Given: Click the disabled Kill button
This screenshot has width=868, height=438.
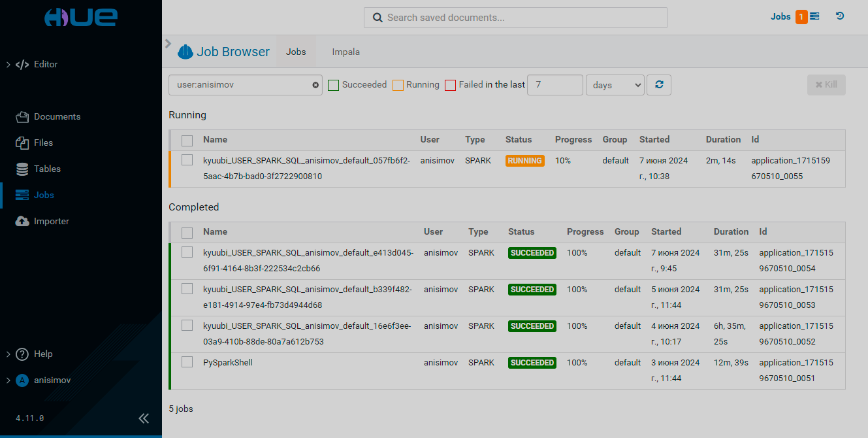Looking at the screenshot, I should click(826, 85).
